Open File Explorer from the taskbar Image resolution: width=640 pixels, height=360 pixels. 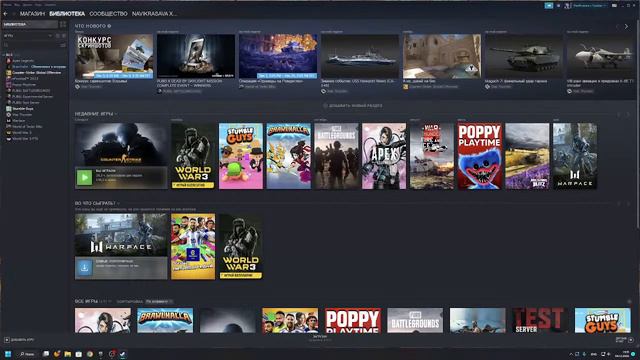coord(68,354)
